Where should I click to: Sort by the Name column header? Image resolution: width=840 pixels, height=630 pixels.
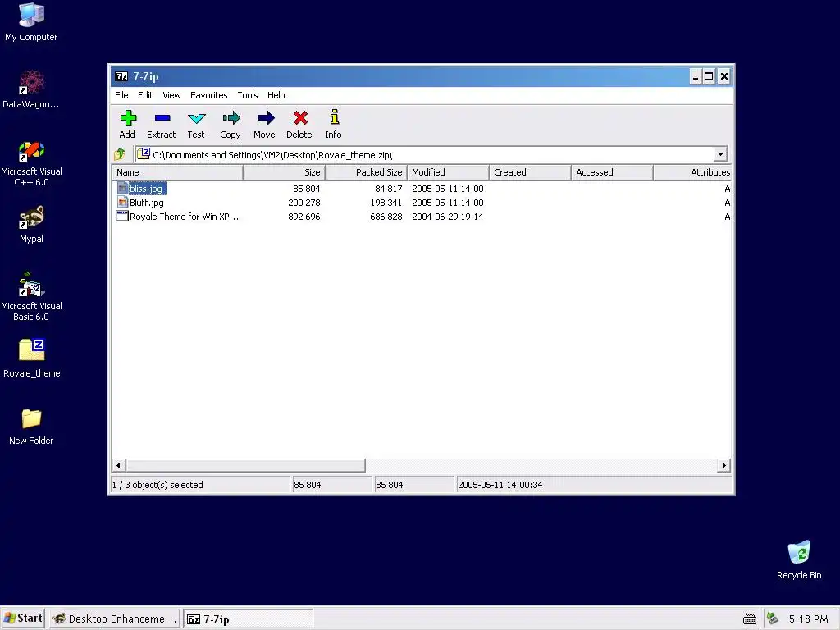[177, 172]
